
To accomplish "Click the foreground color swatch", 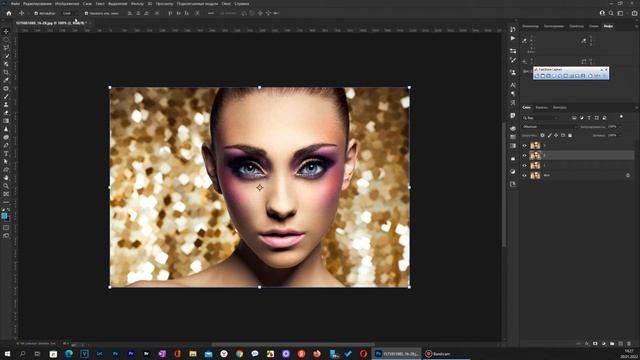I will (4, 216).
